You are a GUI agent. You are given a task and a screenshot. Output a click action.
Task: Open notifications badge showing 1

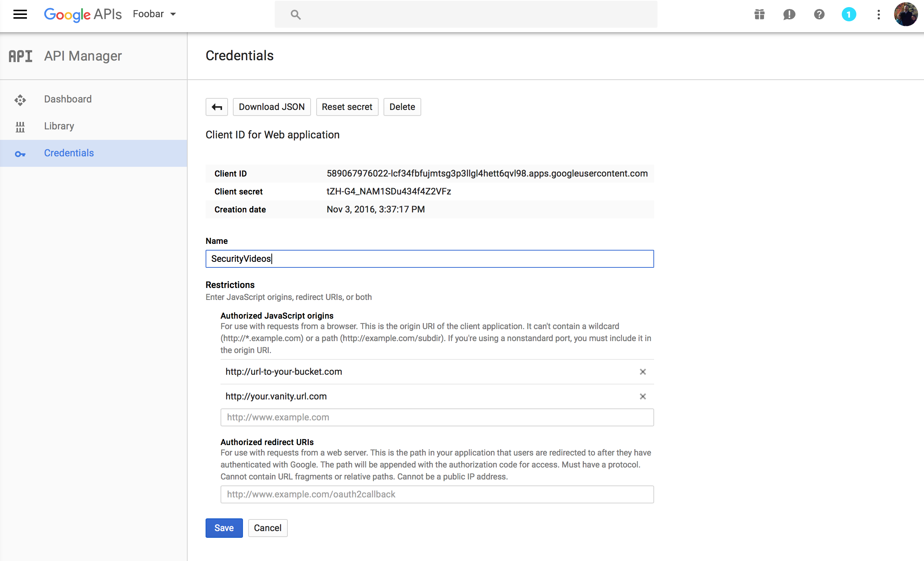[x=849, y=14]
